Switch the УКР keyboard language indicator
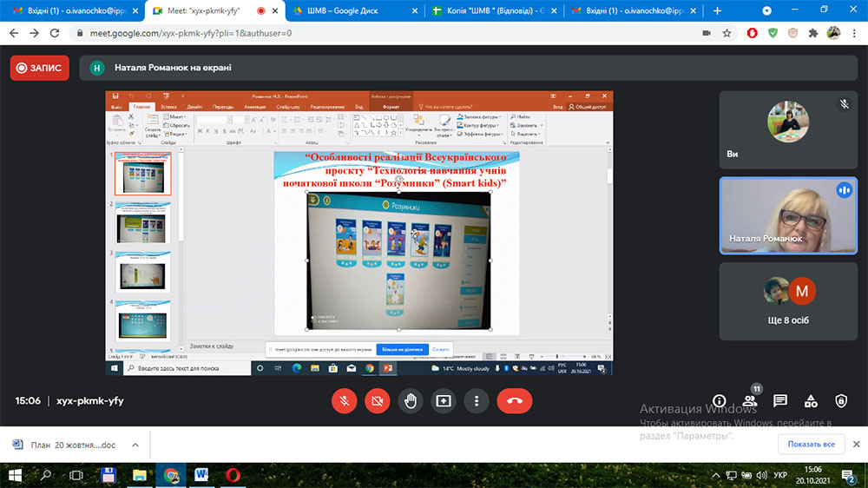The width and height of the screenshot is (868, 488). (780, 475)
